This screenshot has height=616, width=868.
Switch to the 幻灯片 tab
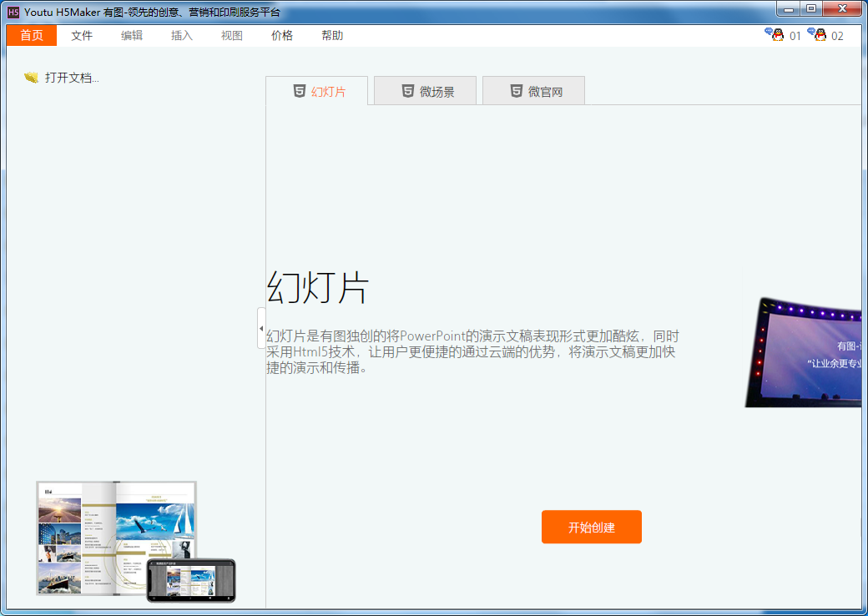[316, 91]
